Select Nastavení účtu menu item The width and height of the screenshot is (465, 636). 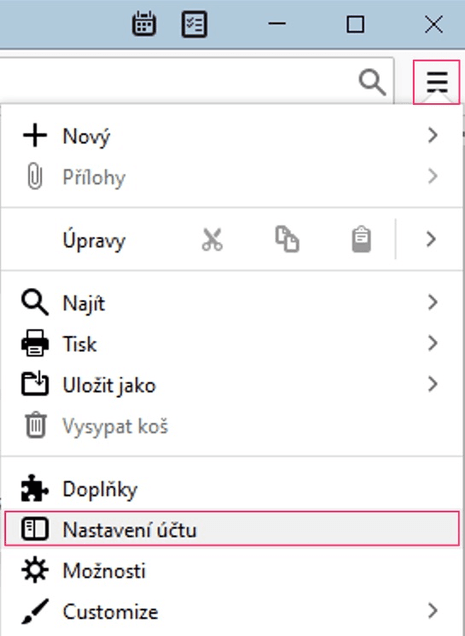tap(232, 529)
